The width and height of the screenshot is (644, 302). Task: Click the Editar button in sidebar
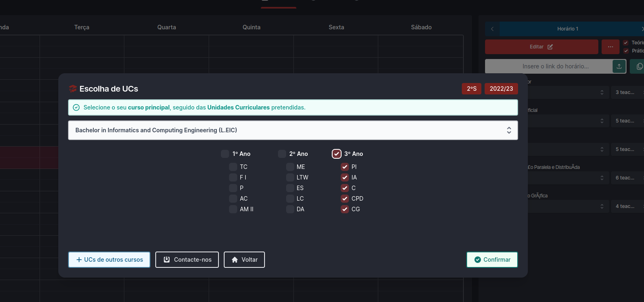[542, 47]
